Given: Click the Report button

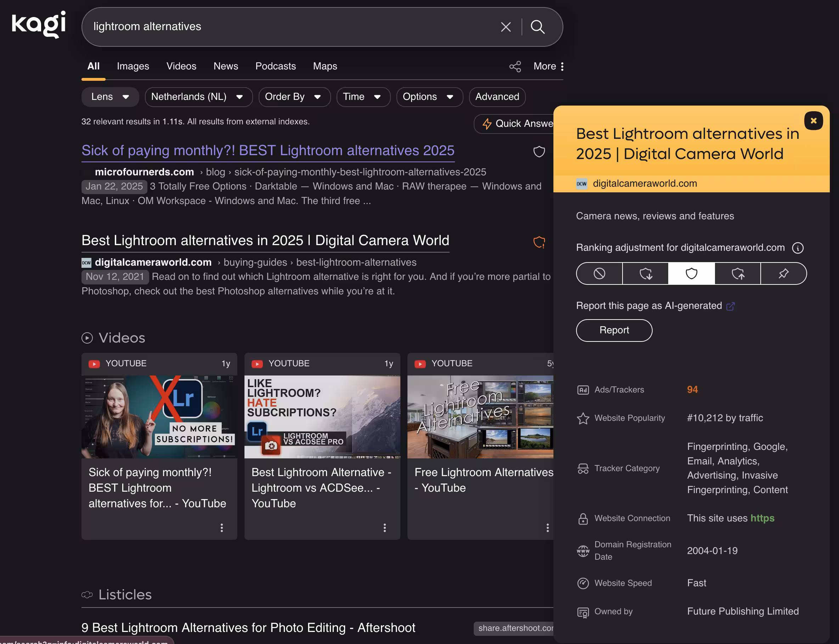Looking at the screenshot, I should (x=614, y=331).
